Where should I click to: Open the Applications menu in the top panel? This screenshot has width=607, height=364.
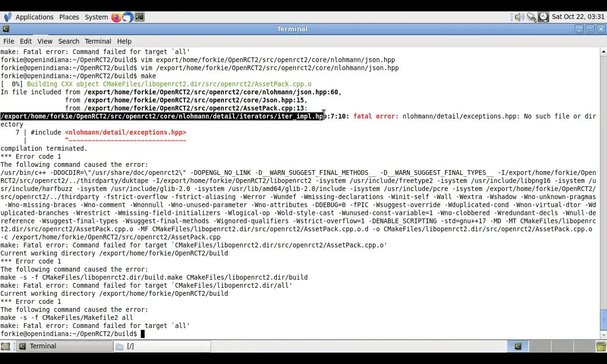point(34,17)
